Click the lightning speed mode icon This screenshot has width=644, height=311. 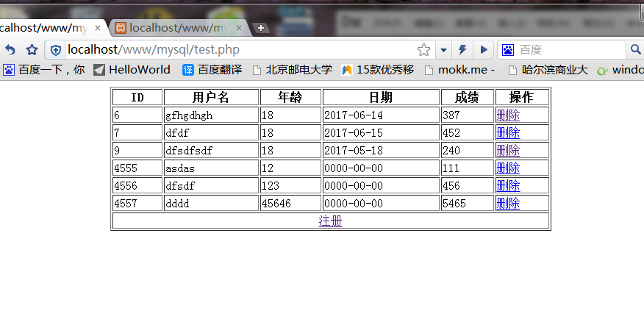click(462, 50)
